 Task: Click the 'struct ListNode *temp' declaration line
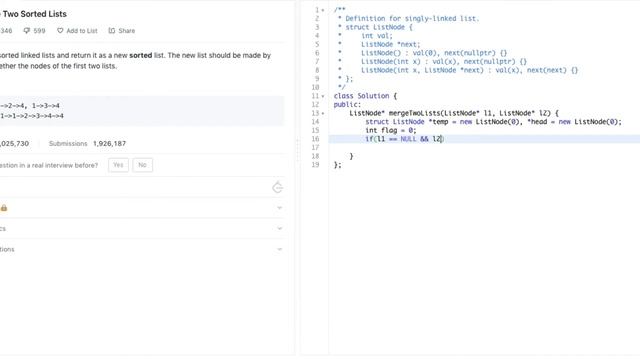(x=493, y=122)
